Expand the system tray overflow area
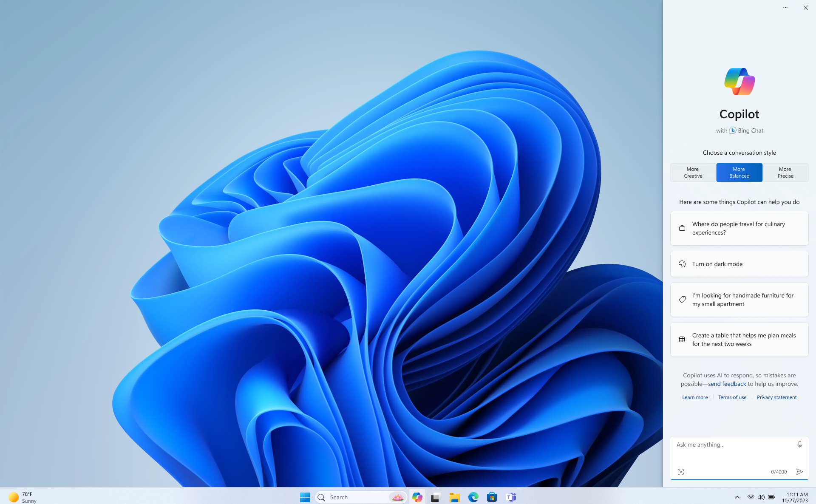This screenshot has width=816, height=504. point(737,497)
